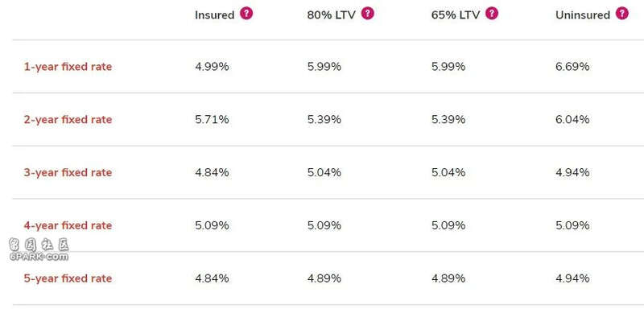This screenshot has width=644, height=309.
Task: Select the 6.04% uninsured 2-year rate
Action: coord(572,119)
